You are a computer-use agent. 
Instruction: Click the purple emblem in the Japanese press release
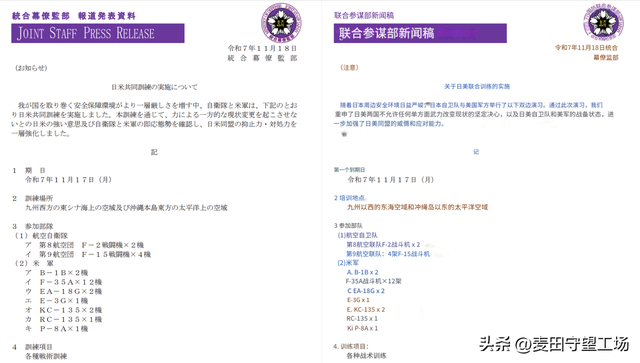coord(281,22)
